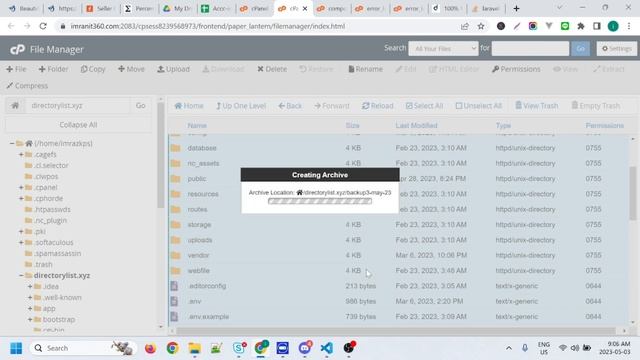Select the vendor folder icon
This screenshot has height=360, width=640.
pos(176,255)
